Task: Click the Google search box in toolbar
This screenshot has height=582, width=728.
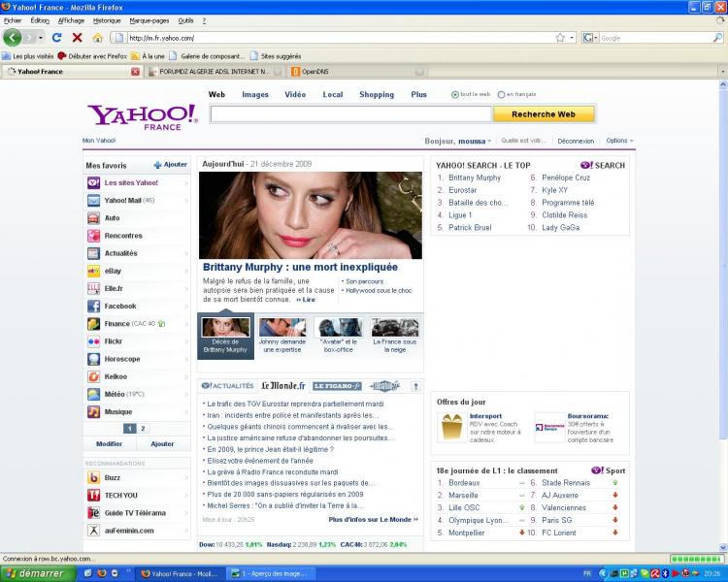Action: click(x=656, y=38)
